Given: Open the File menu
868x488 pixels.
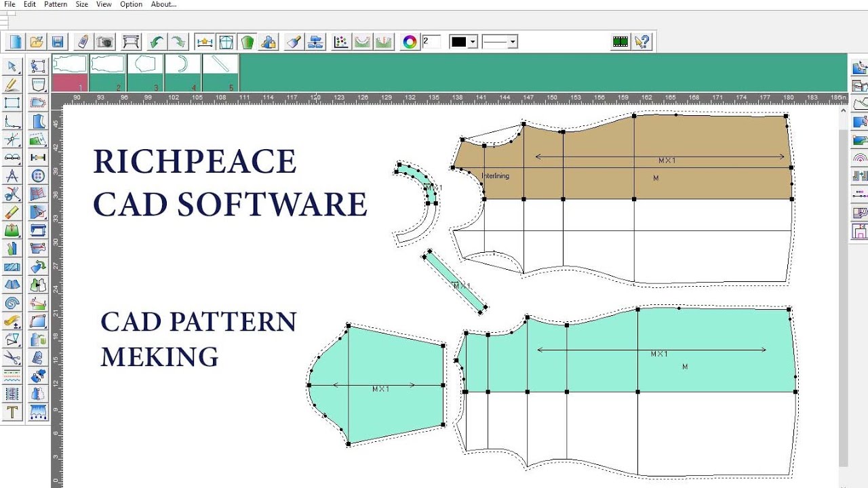Looking at the screenshot, I should pyautogui.click(x=9, y=4).
